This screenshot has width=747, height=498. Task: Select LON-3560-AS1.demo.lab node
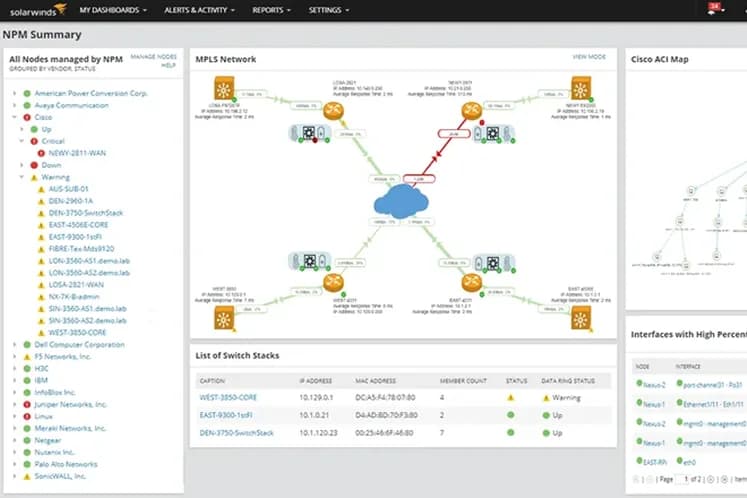89,261
